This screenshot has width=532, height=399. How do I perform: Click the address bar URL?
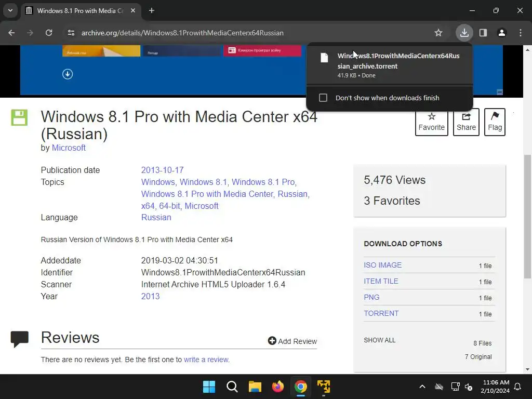182,33
